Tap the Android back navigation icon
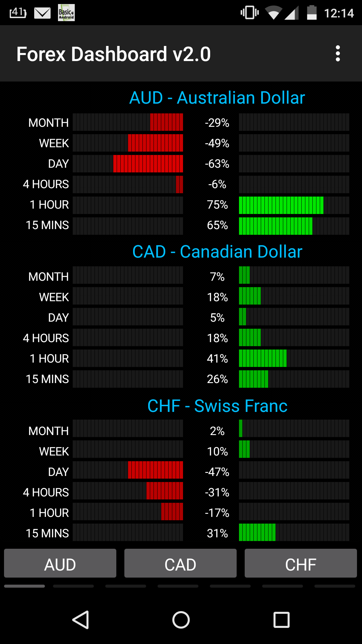The image size is (362, 644). 81,620
